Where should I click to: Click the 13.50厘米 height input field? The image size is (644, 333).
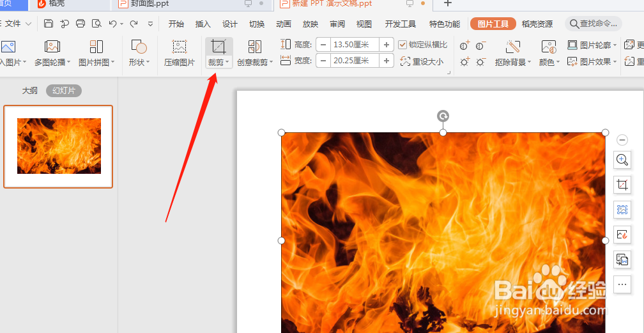(355, 44)
